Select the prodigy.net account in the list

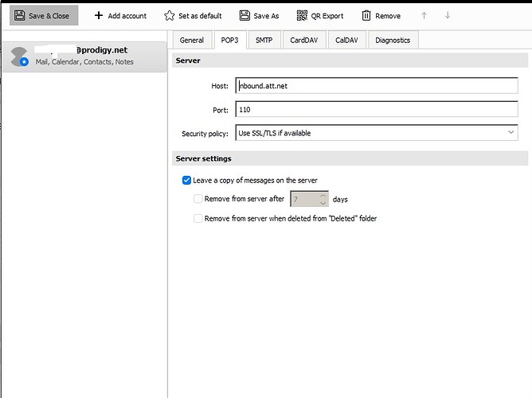[84, 56]
